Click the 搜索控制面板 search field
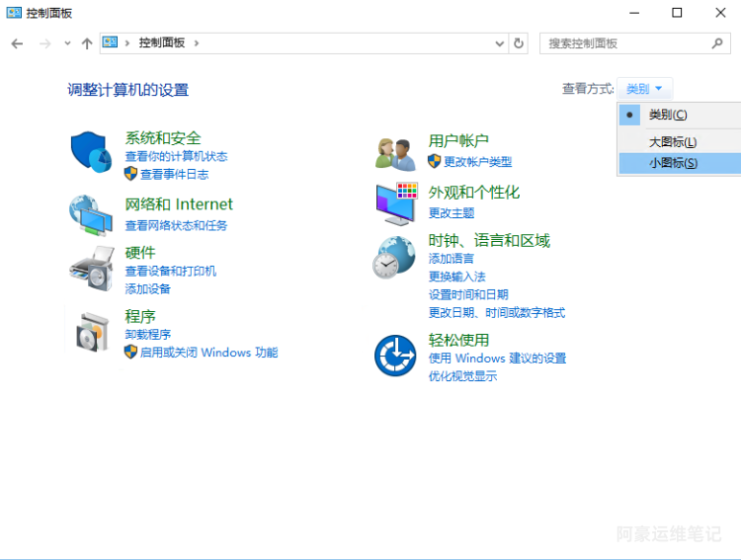 pos(627,43)
